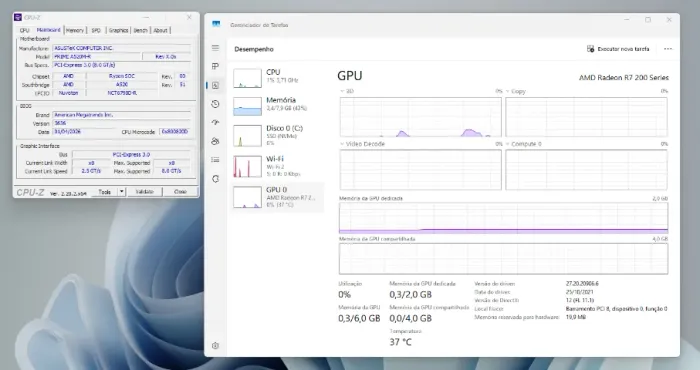Open the Task Manager hamburger navigation menu
The width and height of the screenshot is (700, 370).
(216, 48)
